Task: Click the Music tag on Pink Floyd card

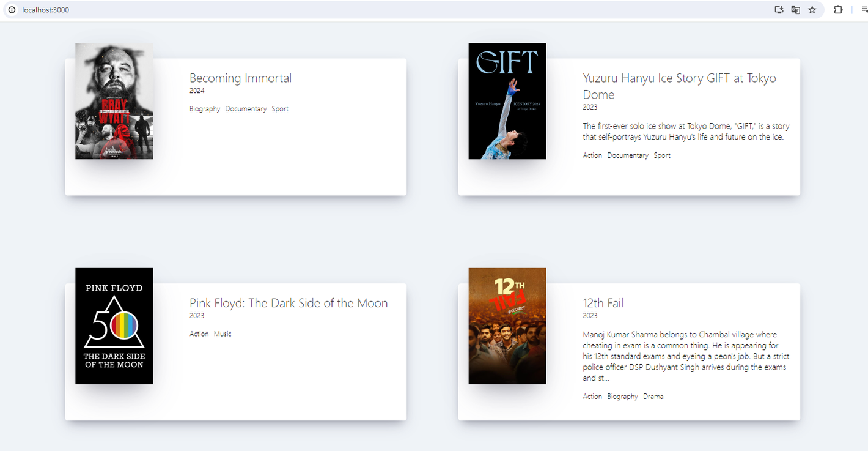Action: [x=223, y=334]
